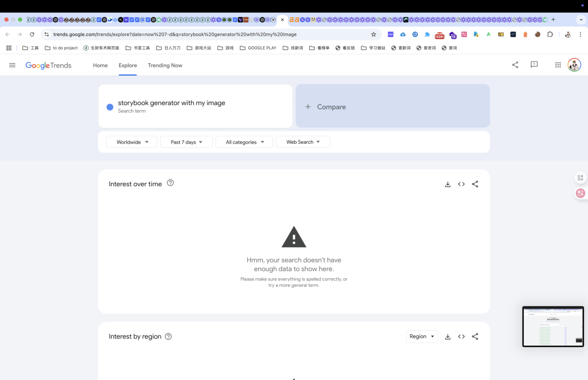Open Chrome profile avatar in the toolbar
The height and width of the screenshot is (380, 588).
point(568,34)
